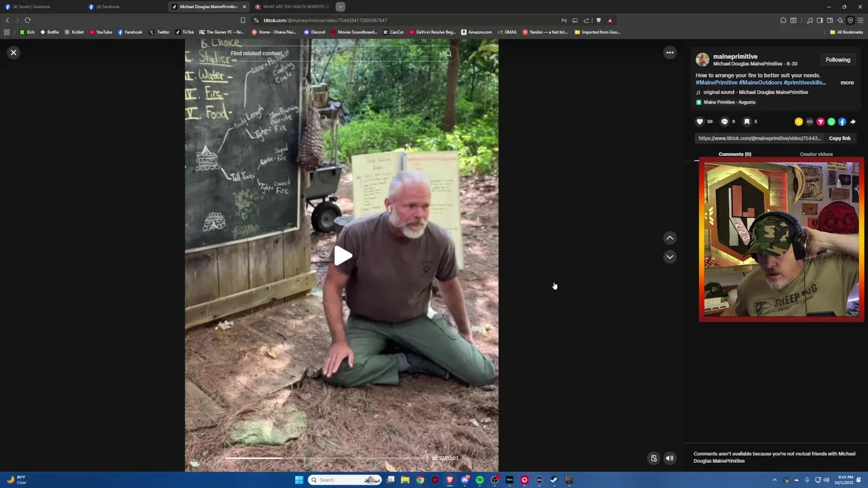Open the maineprimitive username link
The width and height of the screenshot is (868, 488).
click(x=735, y=56)
